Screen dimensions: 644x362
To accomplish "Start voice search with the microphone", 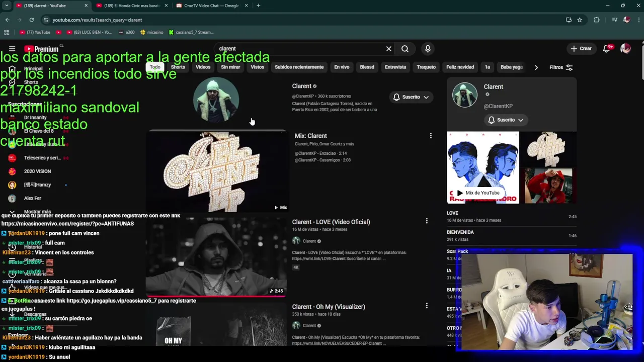I will [x=428, y=49].
